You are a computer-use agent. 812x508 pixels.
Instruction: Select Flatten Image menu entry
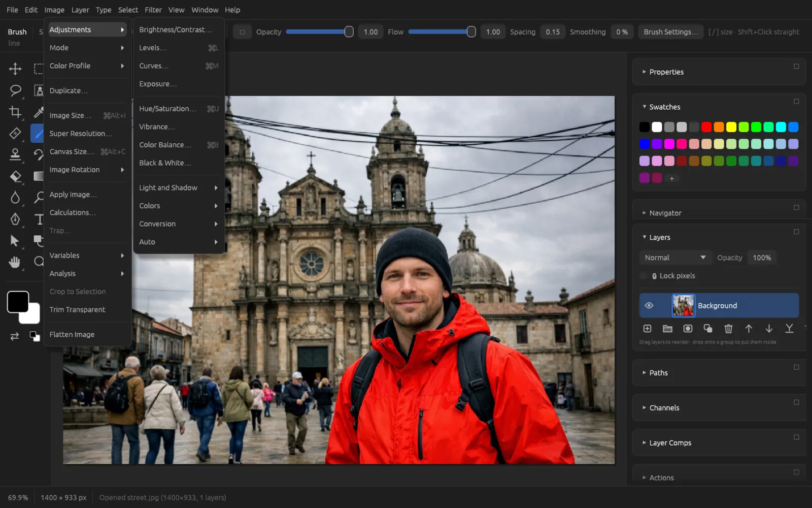pos(87,334)
